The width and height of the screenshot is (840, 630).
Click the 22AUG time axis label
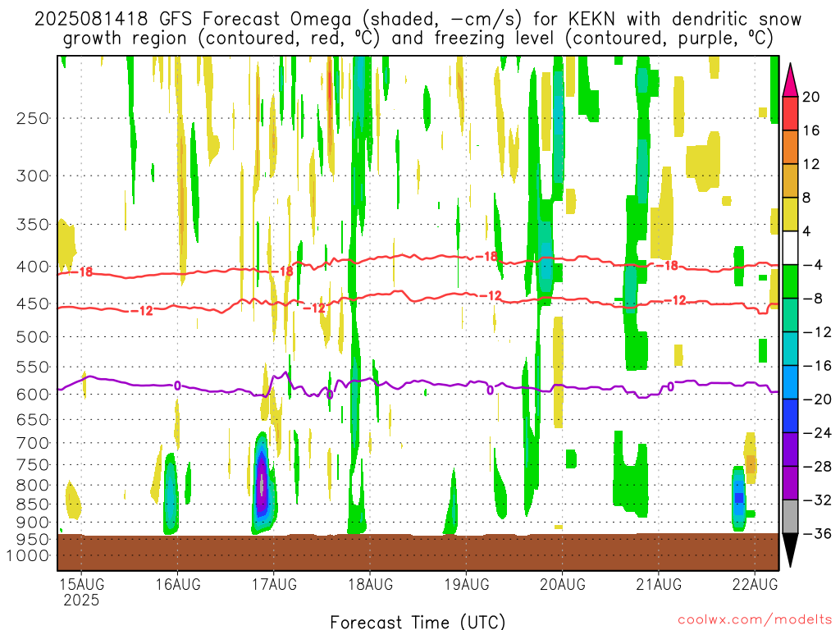pyautogui.click(x=755, y=584)
